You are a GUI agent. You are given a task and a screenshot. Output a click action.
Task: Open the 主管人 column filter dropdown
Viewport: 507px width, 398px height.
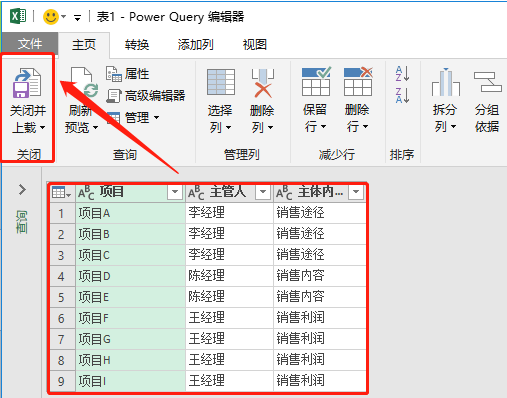point(263,192)
